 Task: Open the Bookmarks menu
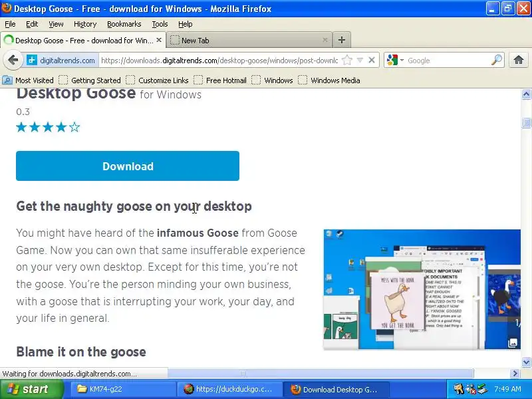click(124, 24)
